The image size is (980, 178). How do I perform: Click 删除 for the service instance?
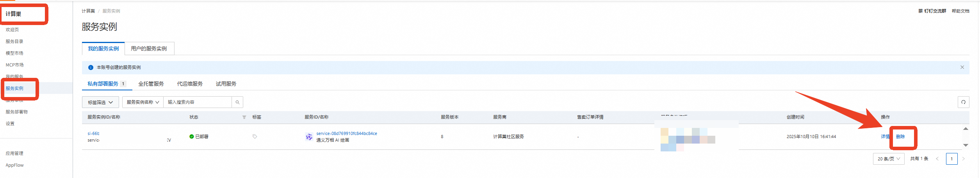pyautogui.click(x=900, y=137)
